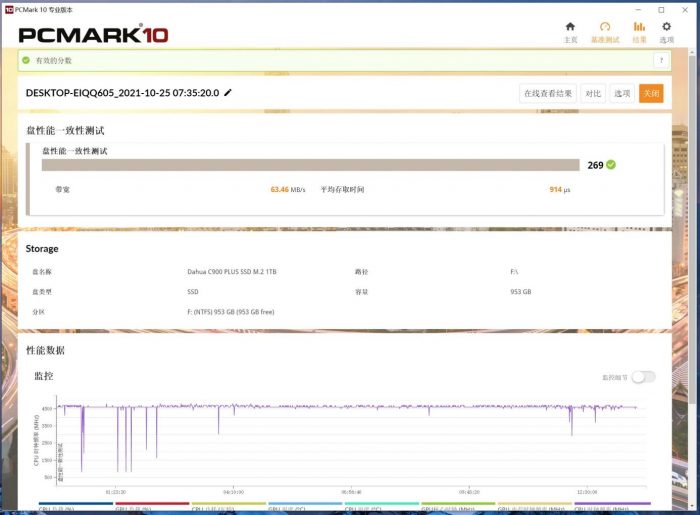Click the question mark help icon

pos(660,61)
